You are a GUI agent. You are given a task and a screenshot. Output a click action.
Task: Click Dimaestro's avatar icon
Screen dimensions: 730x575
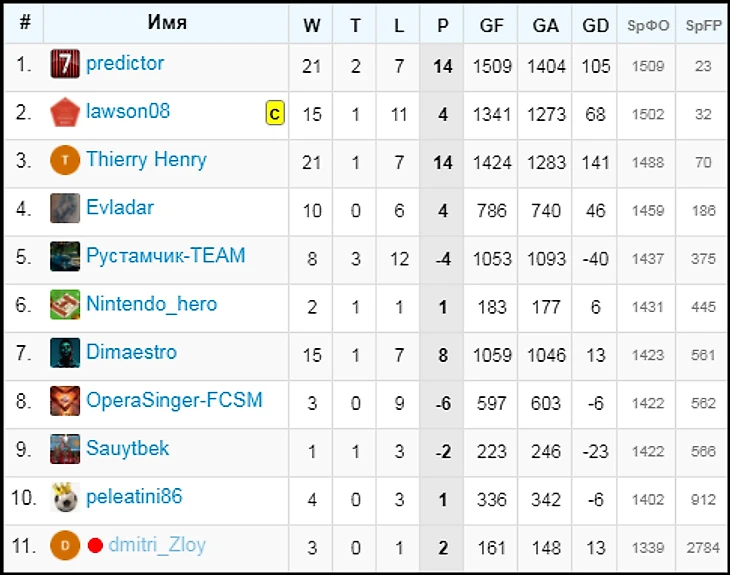tap(65, 352)
